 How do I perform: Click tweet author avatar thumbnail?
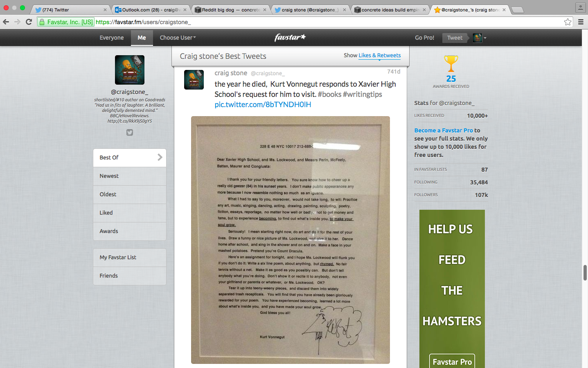(194, 80)
